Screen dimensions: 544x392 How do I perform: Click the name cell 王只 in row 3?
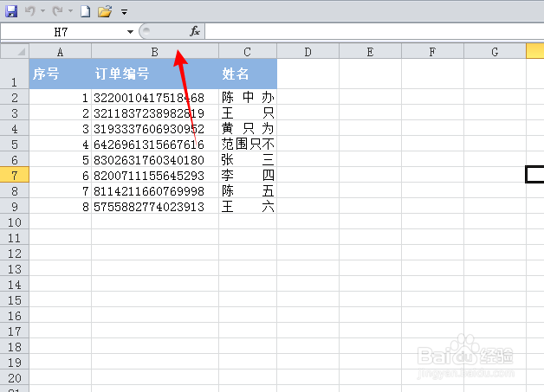tap(248, 113)
